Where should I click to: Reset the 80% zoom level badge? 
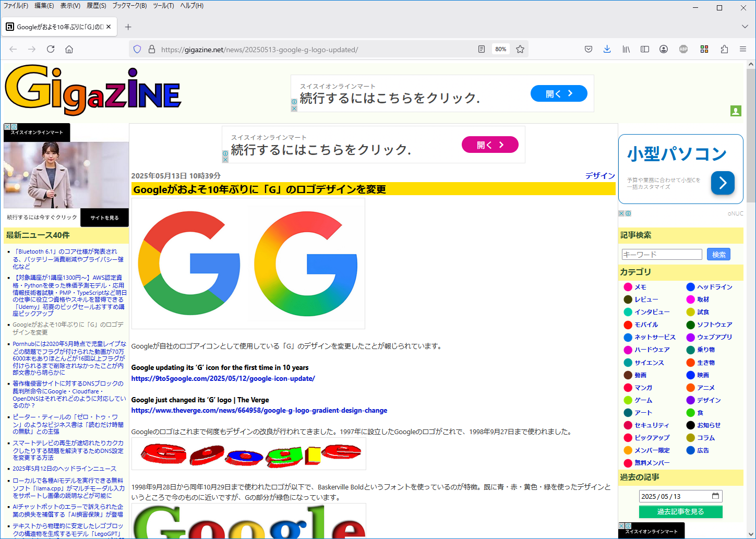(501, 49)
